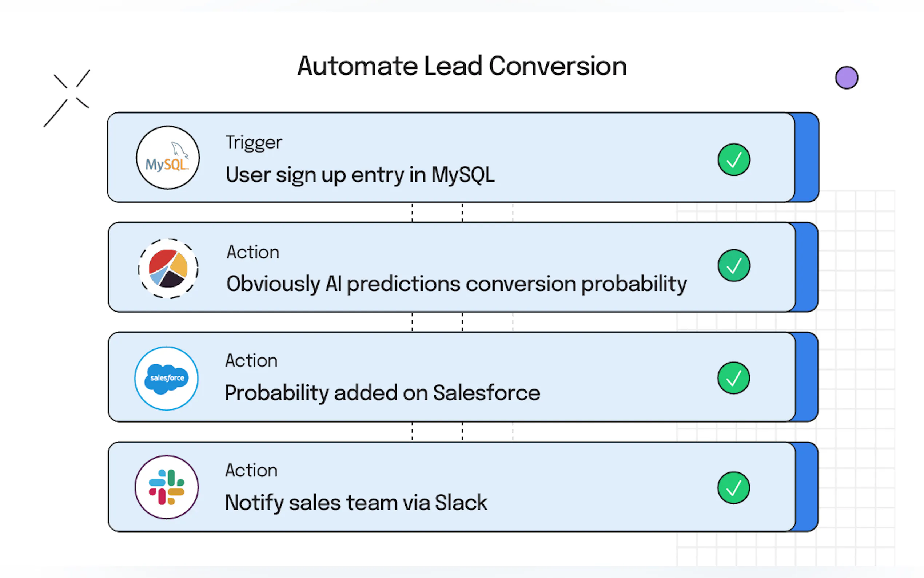Screen dimensions: 924x578
Task: Click the dashed connector below the MySQL card
Action: (462, 213)
